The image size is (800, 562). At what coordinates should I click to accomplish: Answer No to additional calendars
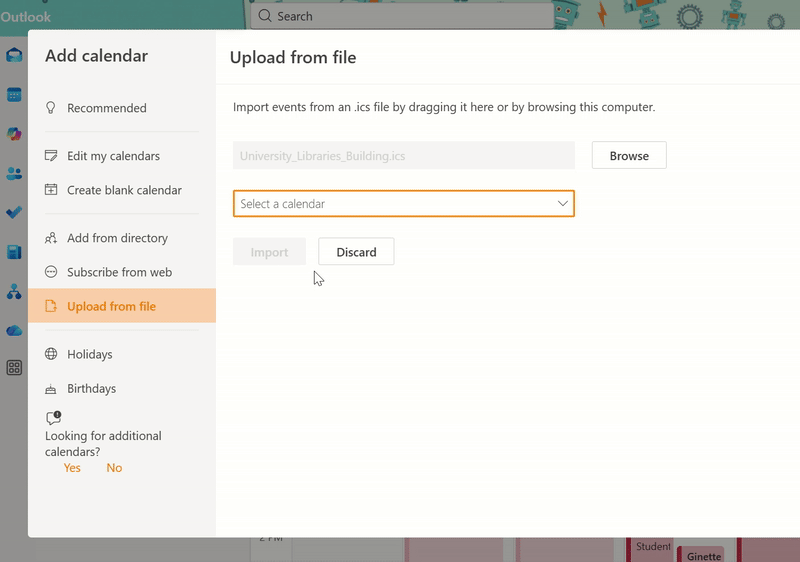[114, 468]
